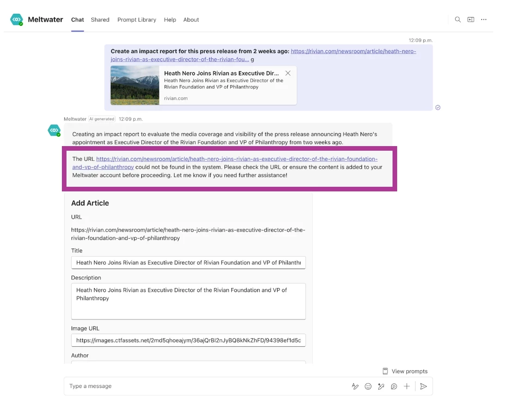Screen dimensions: 532x417
Task: Click the Meltwater app logo in the header
Action: click(x=16, y=20)
